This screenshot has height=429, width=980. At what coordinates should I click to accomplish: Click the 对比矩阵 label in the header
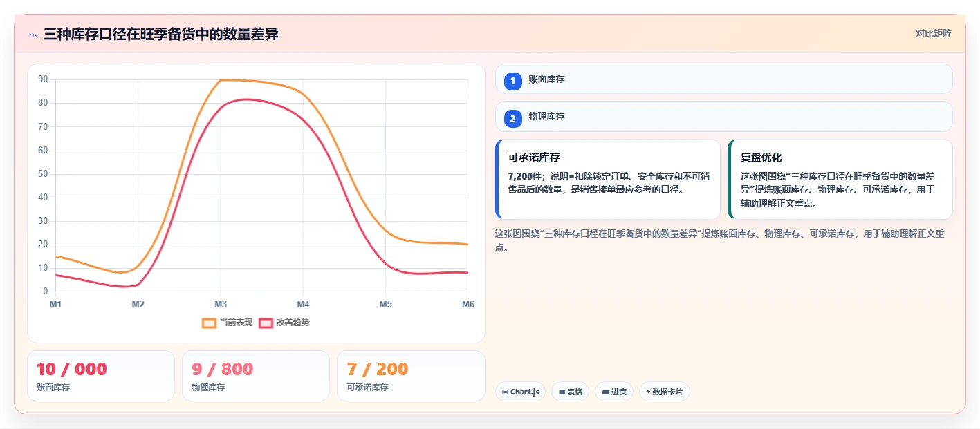pyautogui.click(x=933, y=33)
